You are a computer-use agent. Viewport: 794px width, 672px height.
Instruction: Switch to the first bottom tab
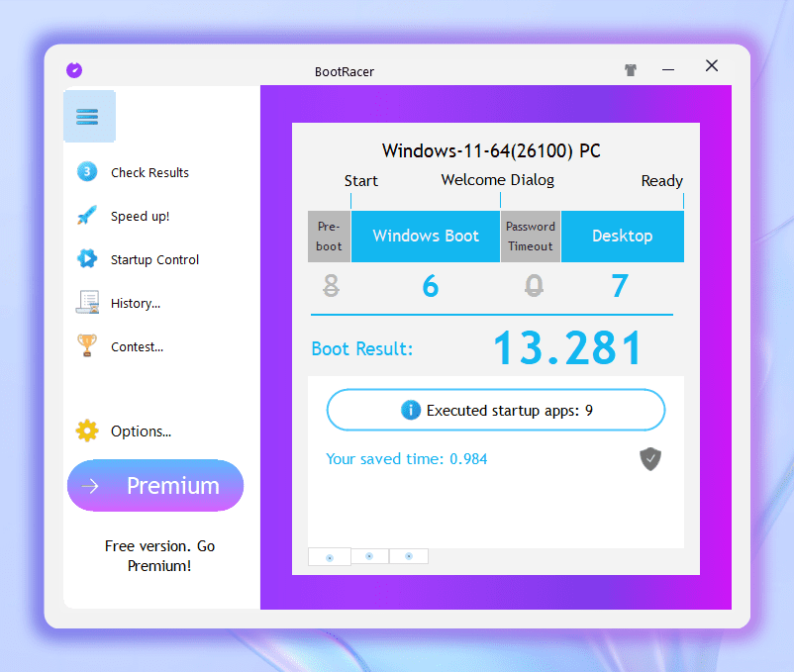pos(330,557)
